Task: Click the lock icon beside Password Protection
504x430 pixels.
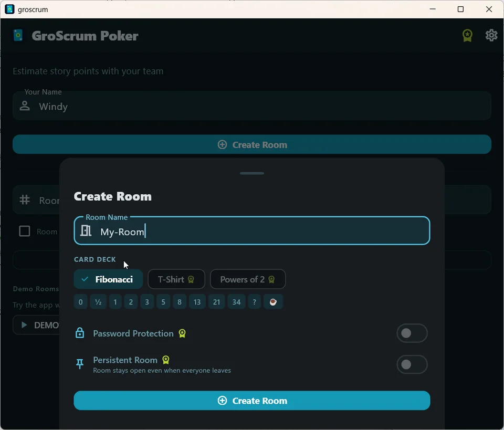Action: point(80,333)
